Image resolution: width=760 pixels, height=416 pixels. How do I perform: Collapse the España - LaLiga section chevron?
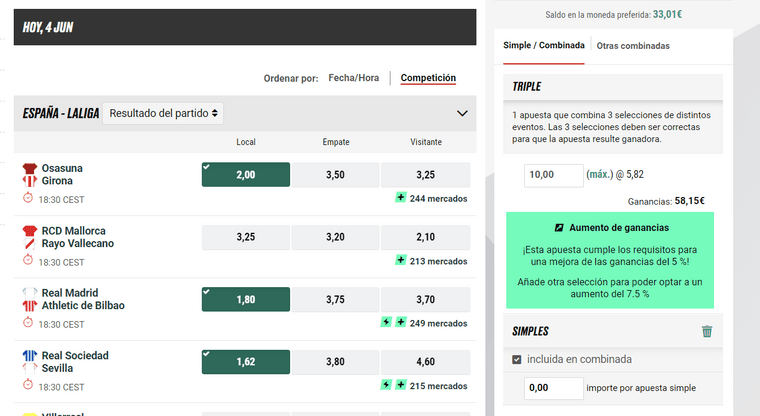462,113
